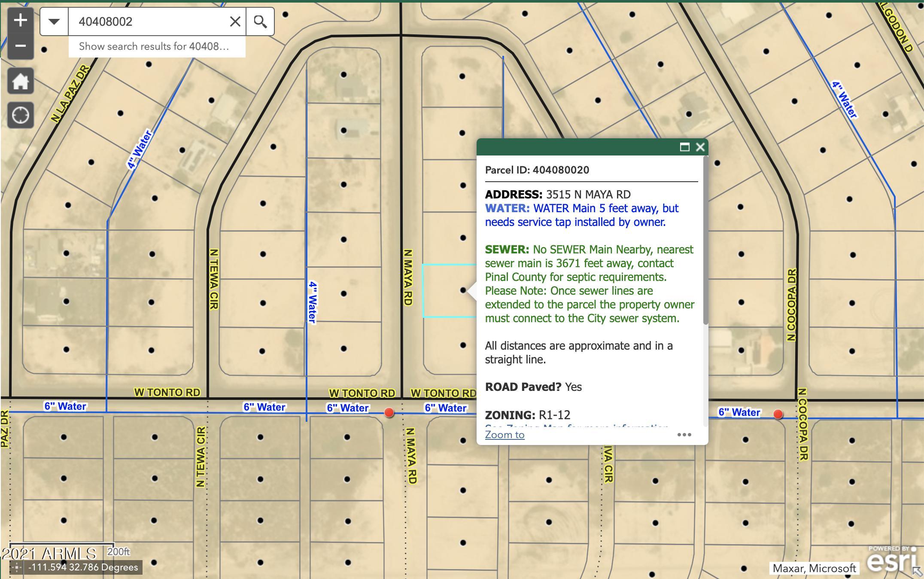The height and width of the screenshot is (579, 924).
Task: Click the SEWER main description text
Action: click(590, 284)
